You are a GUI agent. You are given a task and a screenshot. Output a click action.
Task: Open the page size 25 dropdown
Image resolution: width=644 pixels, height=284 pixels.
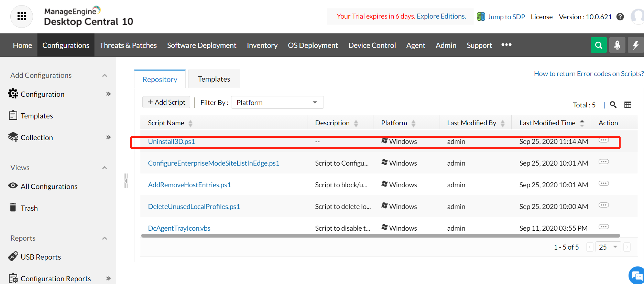point(608,247)
